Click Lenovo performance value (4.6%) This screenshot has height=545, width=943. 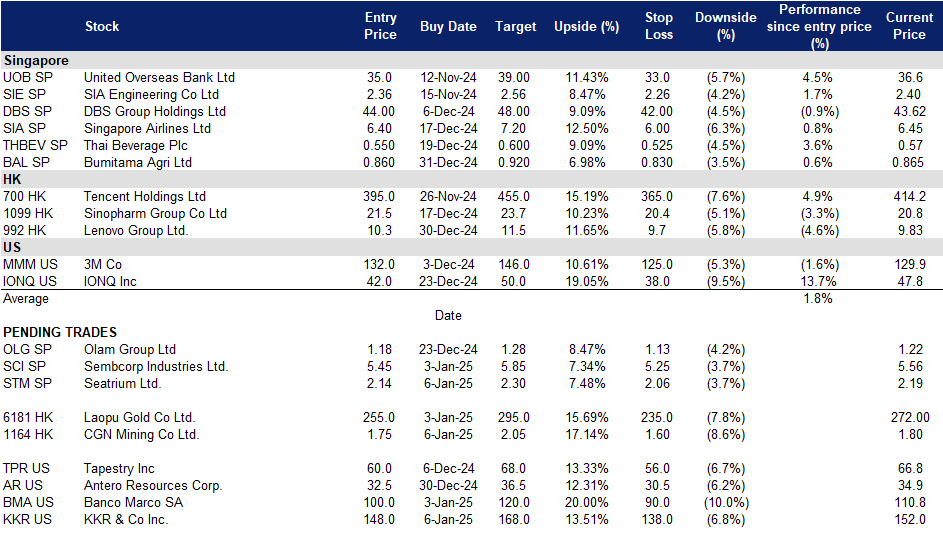tap(819, 230)
